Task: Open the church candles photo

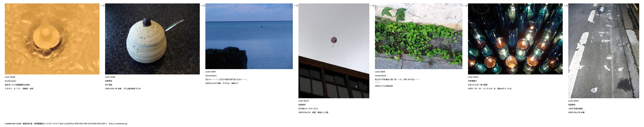Action: tap(515, 39)
